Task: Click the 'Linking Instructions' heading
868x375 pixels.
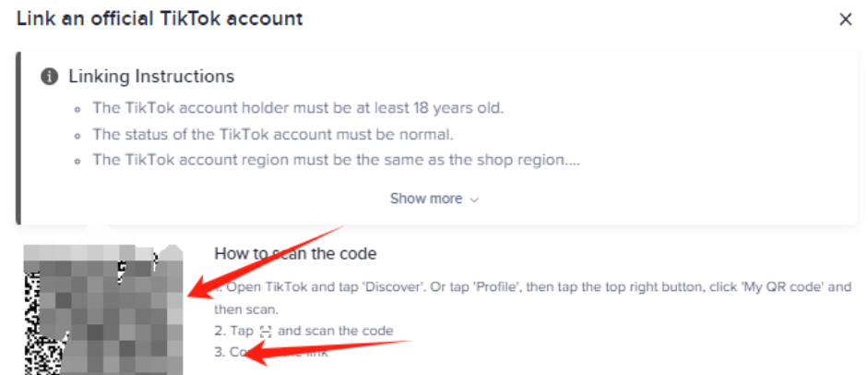Action: pyautogui.click(x=151, y=77)
